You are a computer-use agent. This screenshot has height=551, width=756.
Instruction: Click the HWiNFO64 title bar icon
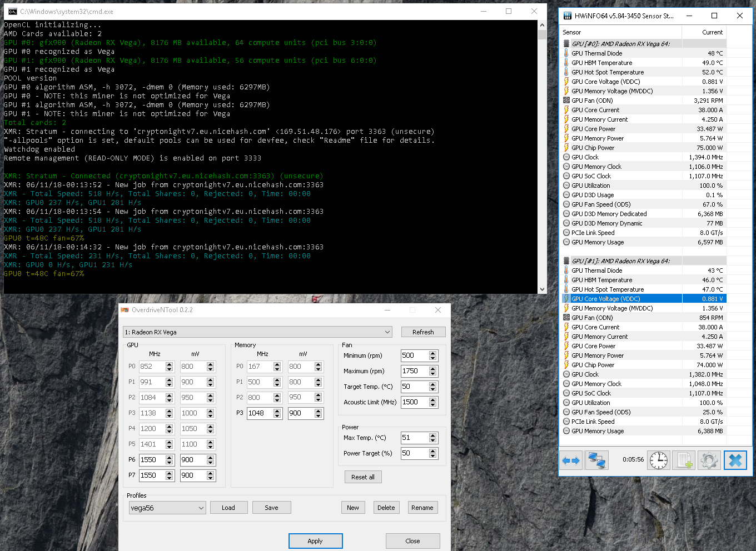pyautogui.click(x=568, y=16)
